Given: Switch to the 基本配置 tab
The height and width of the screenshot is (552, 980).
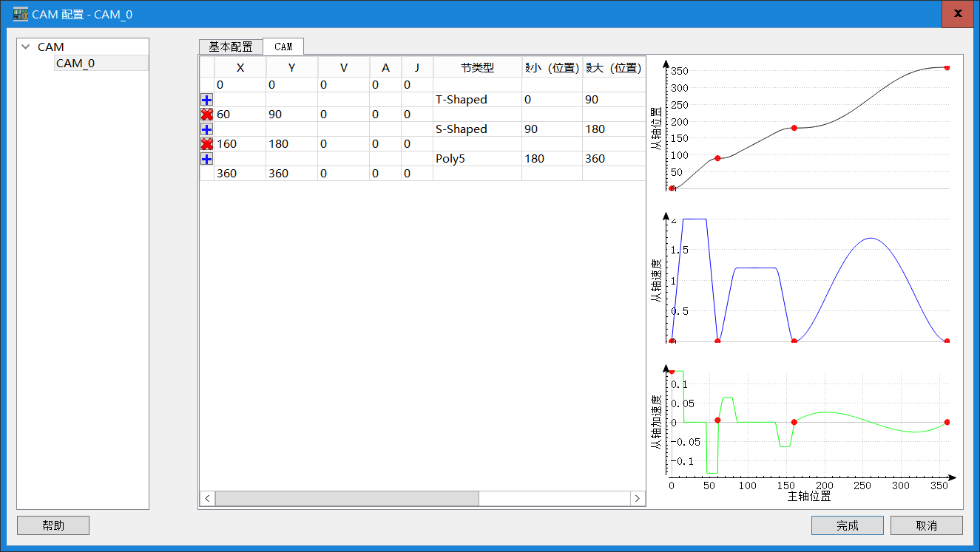Looking at the screenshot, I should click(230, 47).
